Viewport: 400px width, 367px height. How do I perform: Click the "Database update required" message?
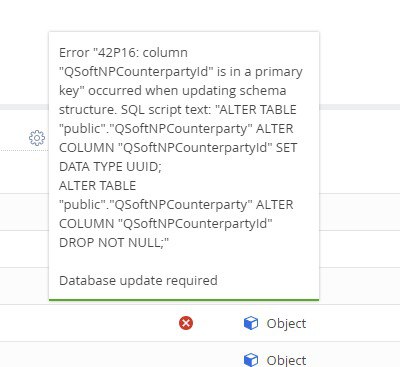(x=138, y=280)
